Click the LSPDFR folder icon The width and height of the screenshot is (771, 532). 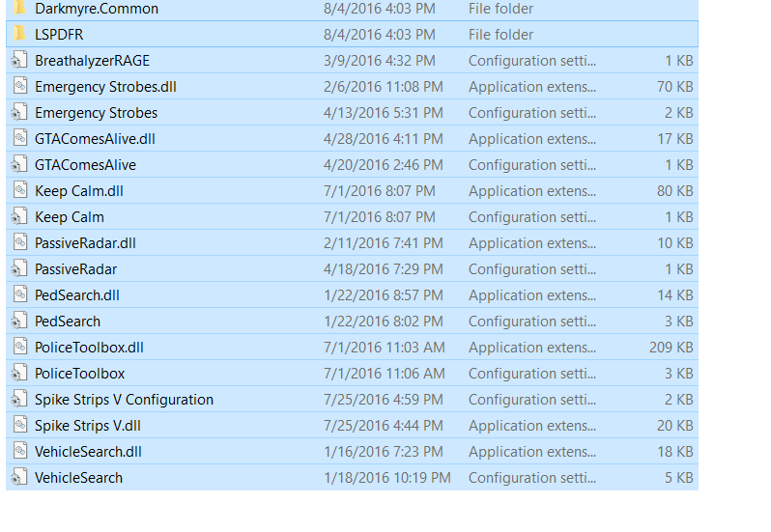(x=18, y=34)
